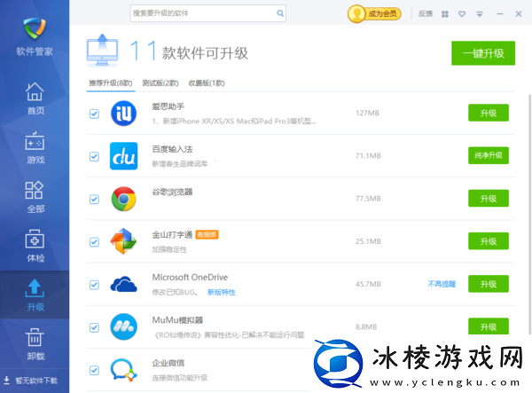The height and width of the screenshot is (393, 532).
Task: Upgrade 金山打字通 with its 升级 button
Action: tap(489, 241)
